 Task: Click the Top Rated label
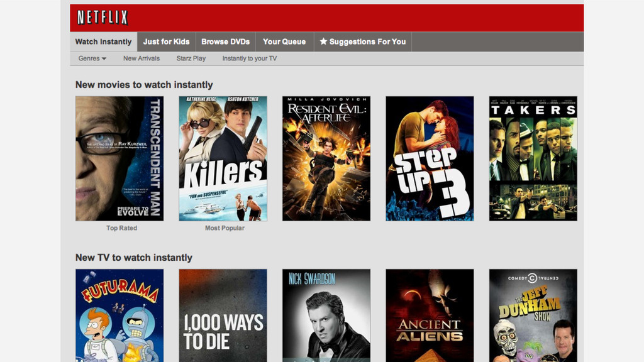click(x=121, y=228)
